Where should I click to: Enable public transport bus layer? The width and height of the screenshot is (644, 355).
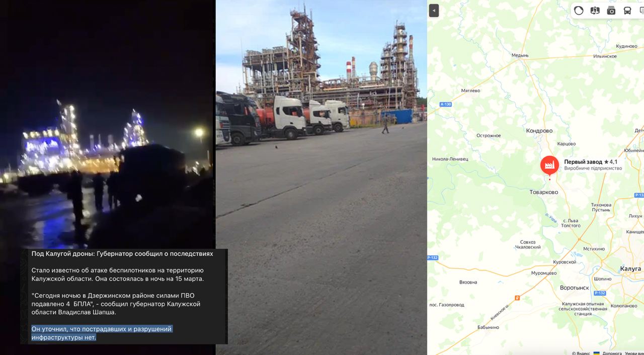627,11
